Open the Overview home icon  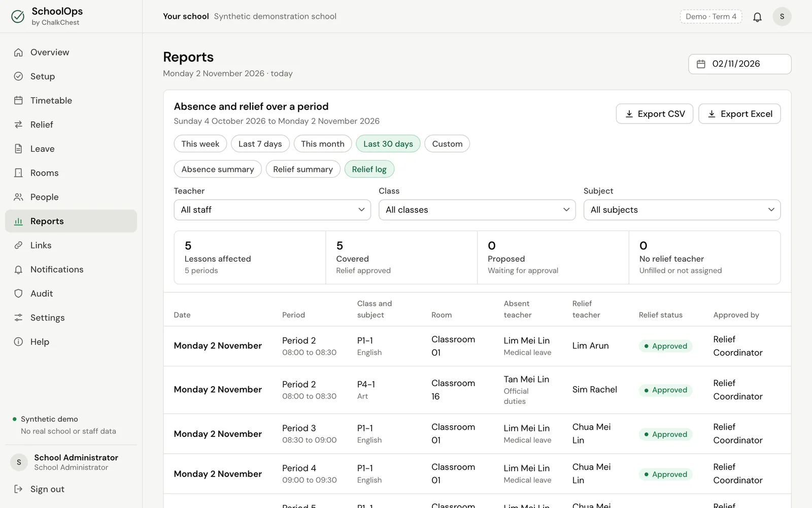[x=18, y=52]
